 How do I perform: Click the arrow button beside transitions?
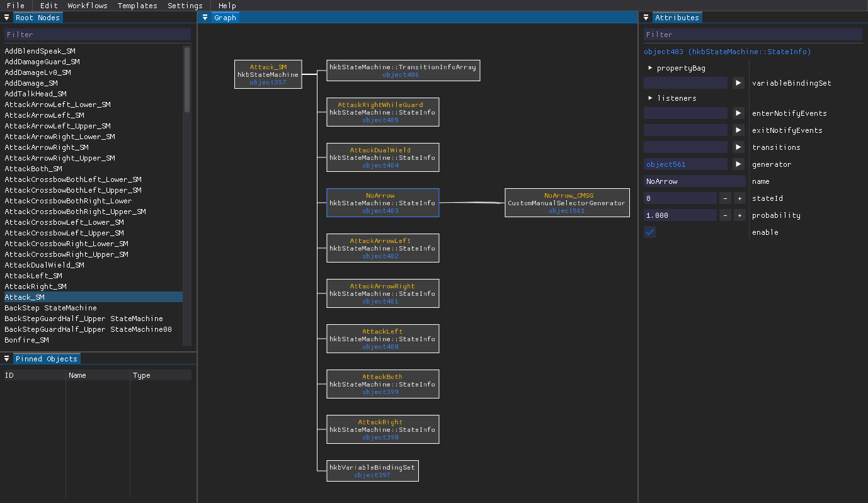738,147
